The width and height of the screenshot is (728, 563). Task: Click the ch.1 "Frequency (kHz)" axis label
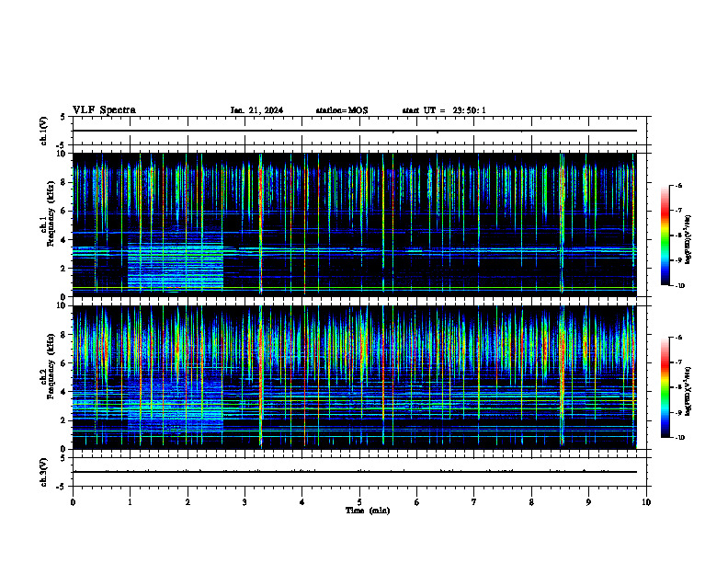point(51,213)
